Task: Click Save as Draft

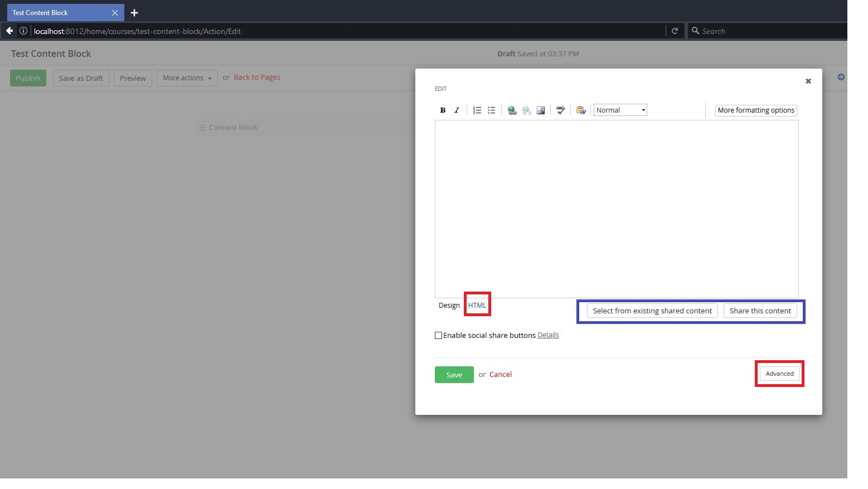Action: (x=81, y=78)
